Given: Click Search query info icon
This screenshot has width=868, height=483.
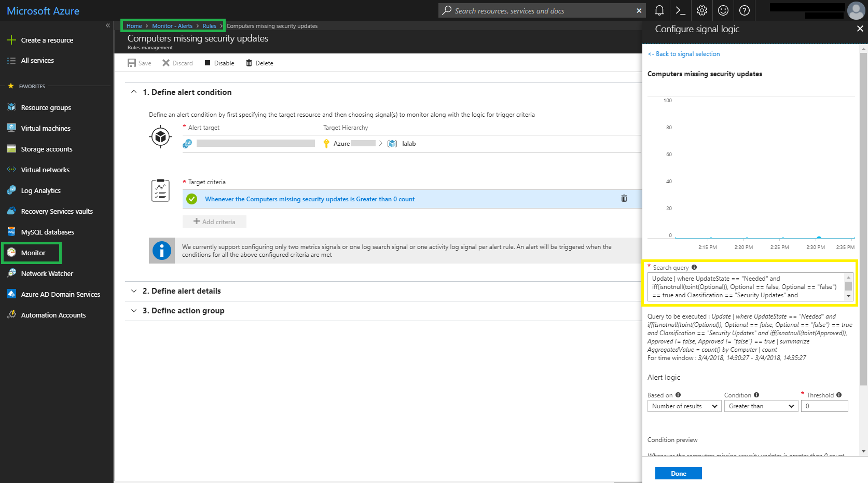Looking at the screenshot, I should click(x=694, y=267).
